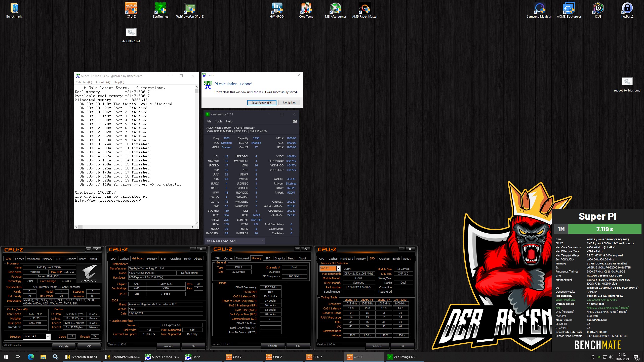Open the MSI Afterburner shortcut
Image resolution: width=644 pixels, height=362 pixels.
pyautogui.click(x=335, y=11)
